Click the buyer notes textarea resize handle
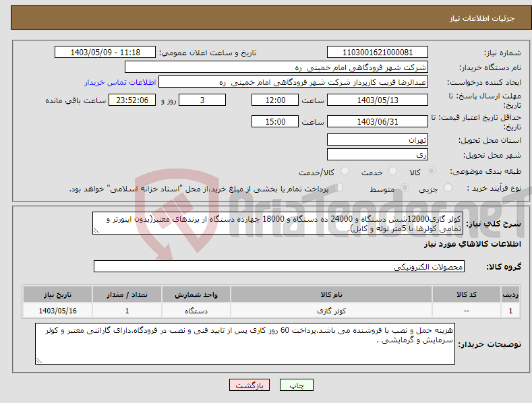Image resolution: width=532 pixels, height=403 pixels. pos(39,361)
